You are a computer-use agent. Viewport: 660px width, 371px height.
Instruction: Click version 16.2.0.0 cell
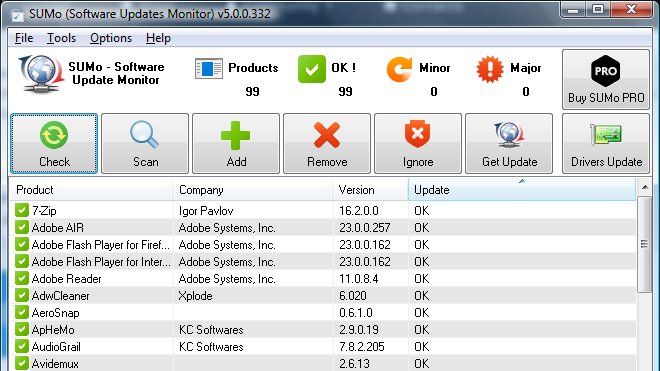359,211
